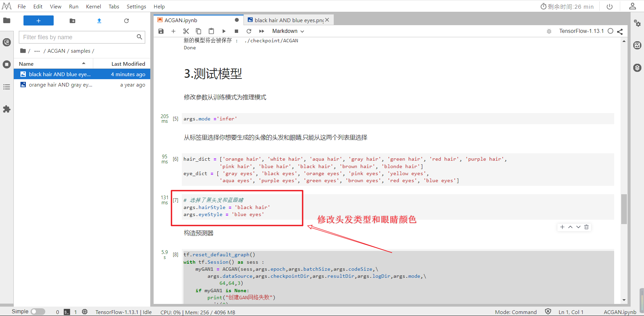Select the black hair AND blue eyes file
644x316 pixels.
pyautogui.click(x=82, y=74)
